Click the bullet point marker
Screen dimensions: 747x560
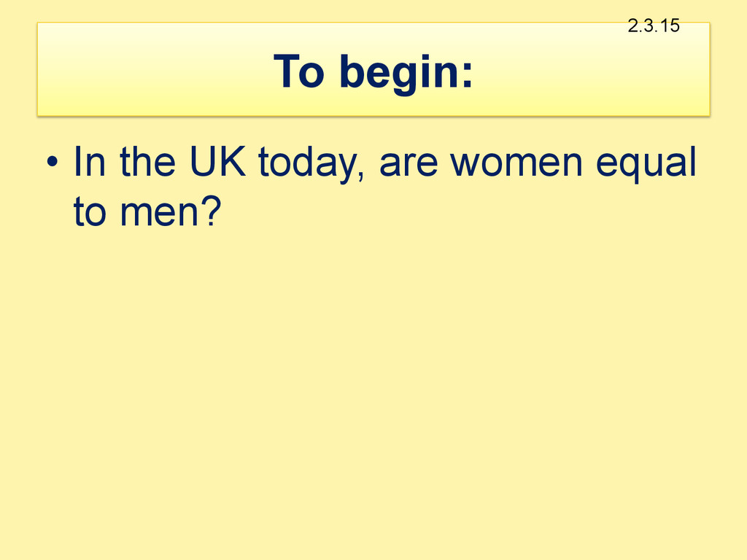[53, 162]
